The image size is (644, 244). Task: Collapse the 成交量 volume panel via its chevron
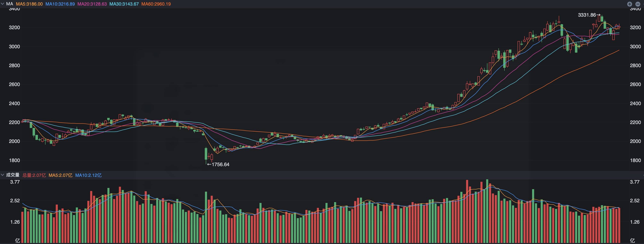2,175
